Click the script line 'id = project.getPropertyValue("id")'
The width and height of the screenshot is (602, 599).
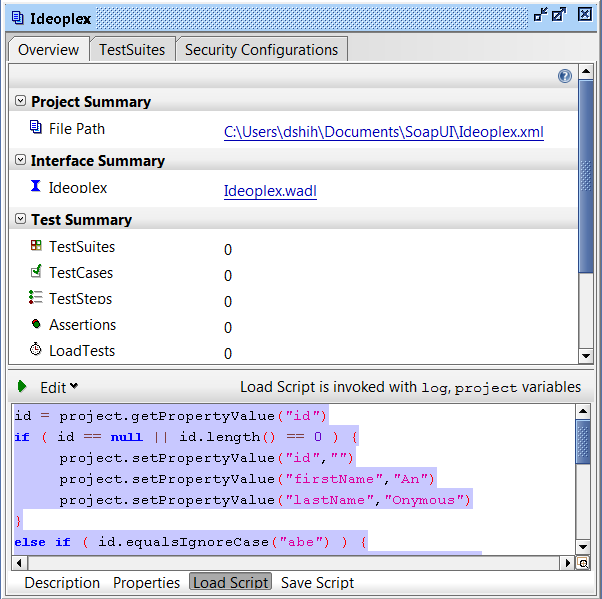170,416
